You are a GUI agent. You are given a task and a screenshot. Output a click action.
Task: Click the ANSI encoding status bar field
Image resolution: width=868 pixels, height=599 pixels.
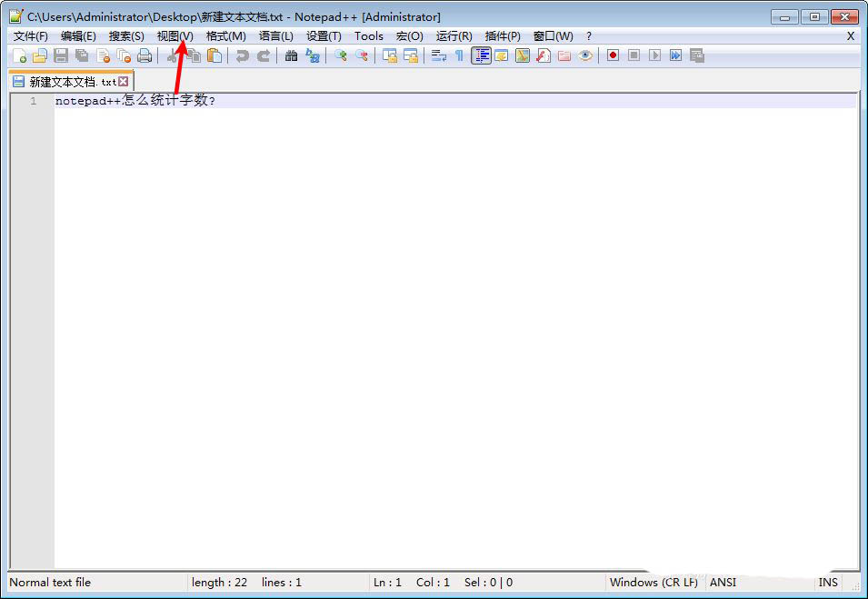[723, 582]
